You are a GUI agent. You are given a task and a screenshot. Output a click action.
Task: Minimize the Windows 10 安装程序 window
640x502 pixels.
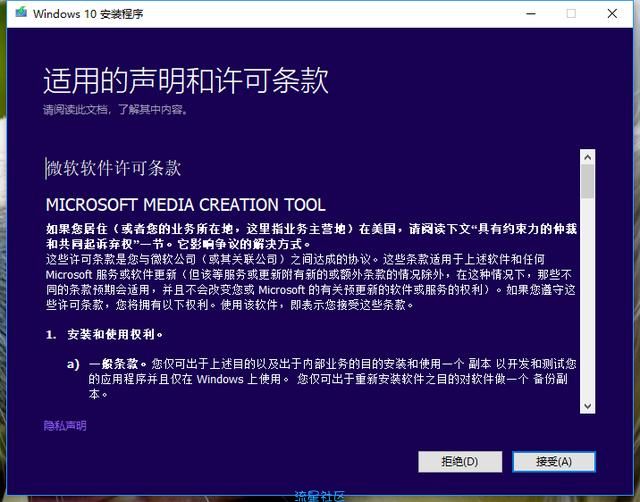click(x=531, y=13)
